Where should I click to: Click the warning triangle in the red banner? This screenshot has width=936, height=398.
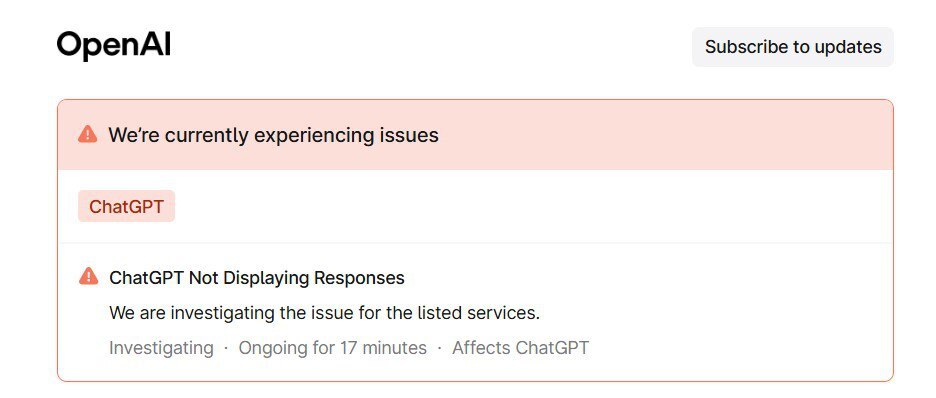(x=88, y=134)
